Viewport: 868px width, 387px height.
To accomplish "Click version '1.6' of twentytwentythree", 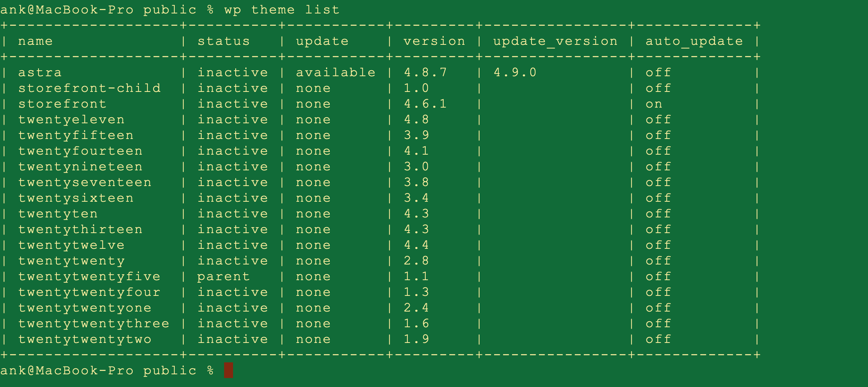I will (416, 323).
